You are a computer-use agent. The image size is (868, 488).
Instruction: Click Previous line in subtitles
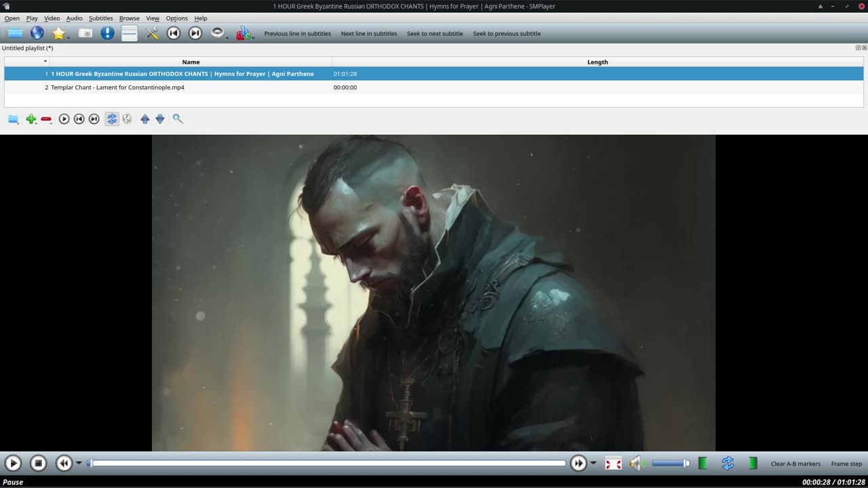298,34
